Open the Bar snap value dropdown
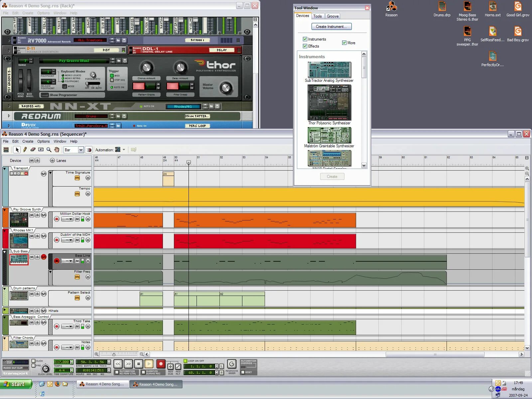 (81, 150)
